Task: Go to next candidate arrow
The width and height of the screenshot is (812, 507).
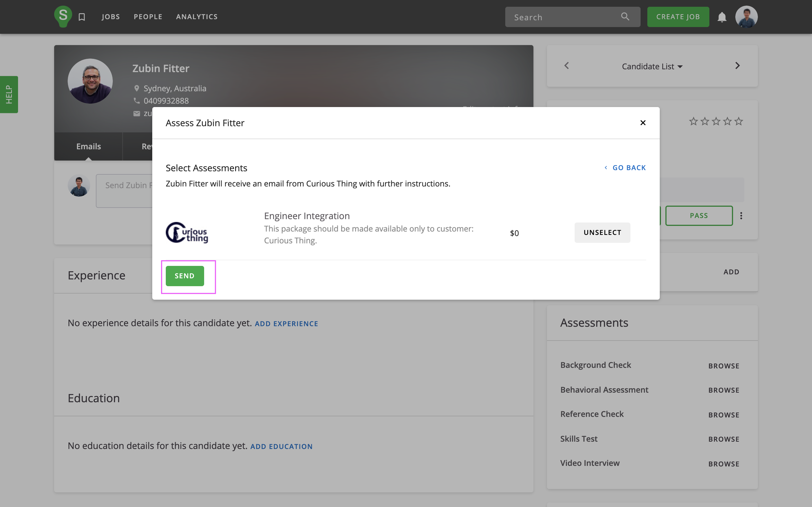Action: [x=737, y=66]
